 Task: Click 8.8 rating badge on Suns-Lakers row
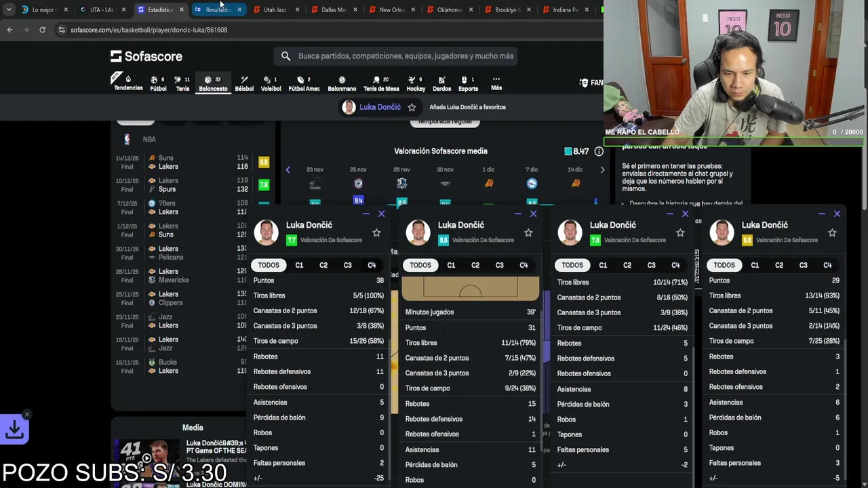[x=264, y=162]
